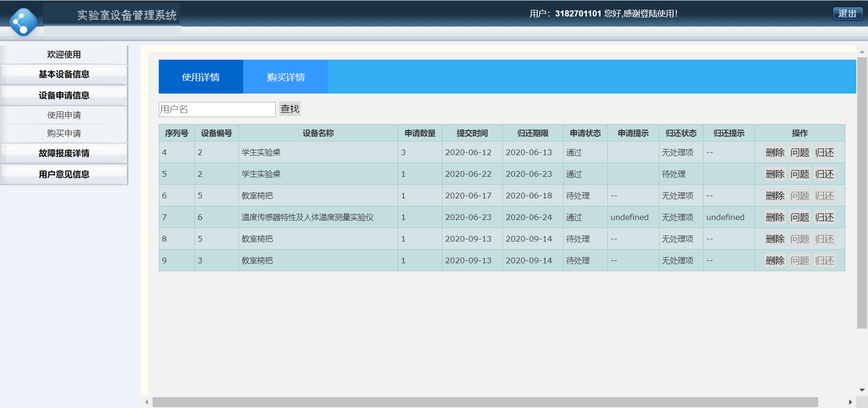868x408 pixels.
Task: Click 问题 for row 7
Action: pos(800,217)
